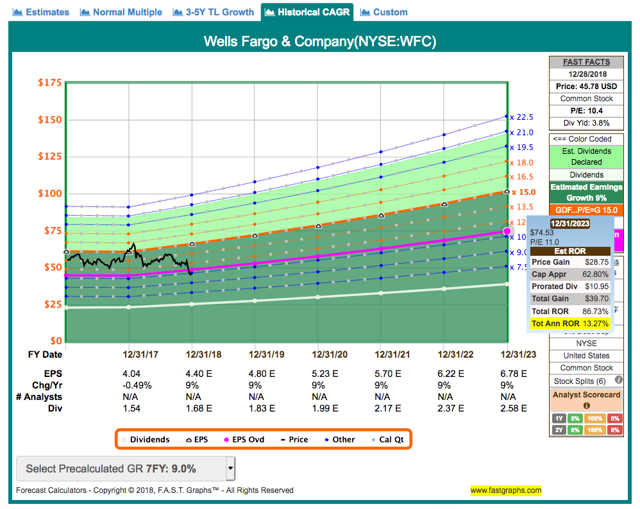Toggle Price series in the legend
640x509 pixels.
(x=294, y=440)
